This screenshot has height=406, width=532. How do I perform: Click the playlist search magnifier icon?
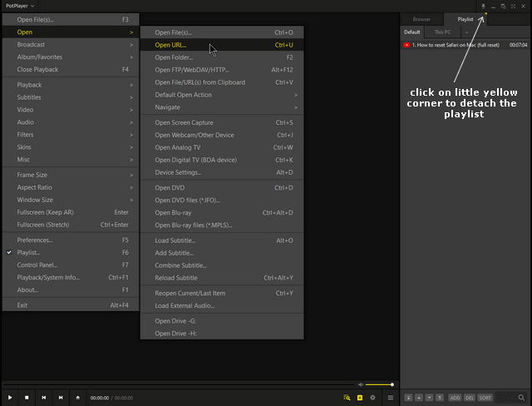pos(521,398)
